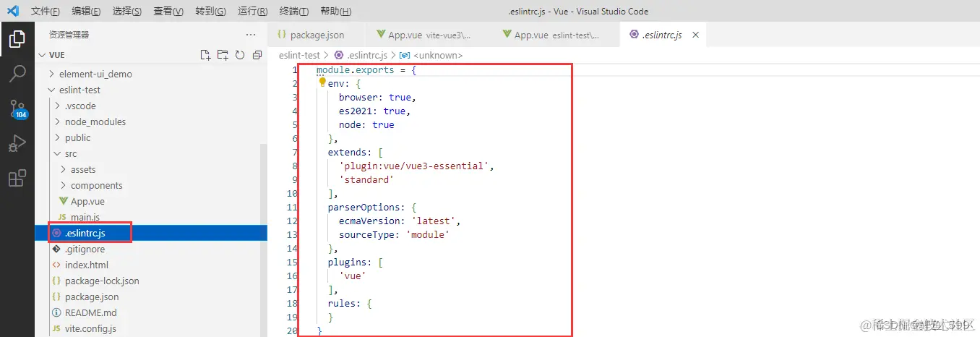Create a new folder in VUE folder
Image resolution: width=980 pixels, height=337 pixels.
coord(223,55)
